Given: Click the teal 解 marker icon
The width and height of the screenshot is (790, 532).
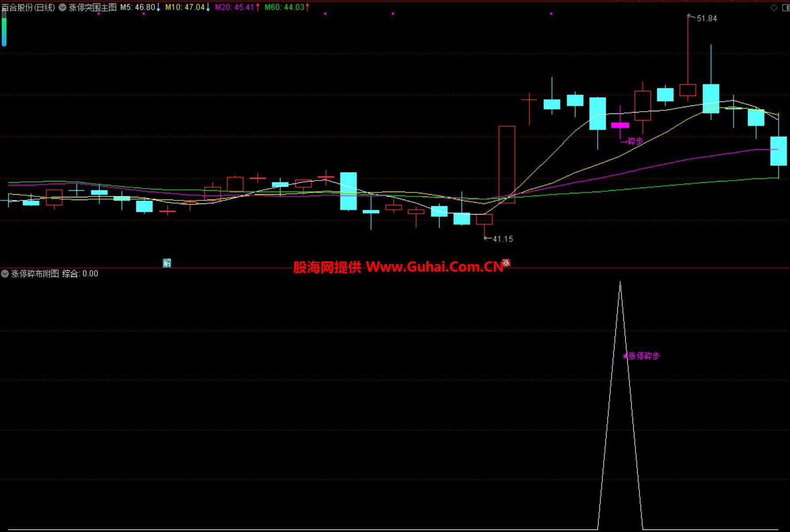Looking at the screenshot, I should coord(167,263).
